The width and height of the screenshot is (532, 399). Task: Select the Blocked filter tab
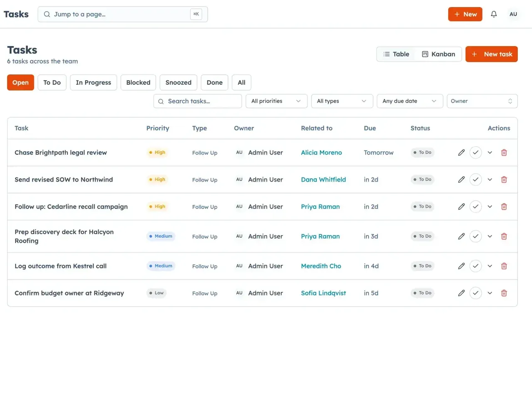[x=138, y=82]
